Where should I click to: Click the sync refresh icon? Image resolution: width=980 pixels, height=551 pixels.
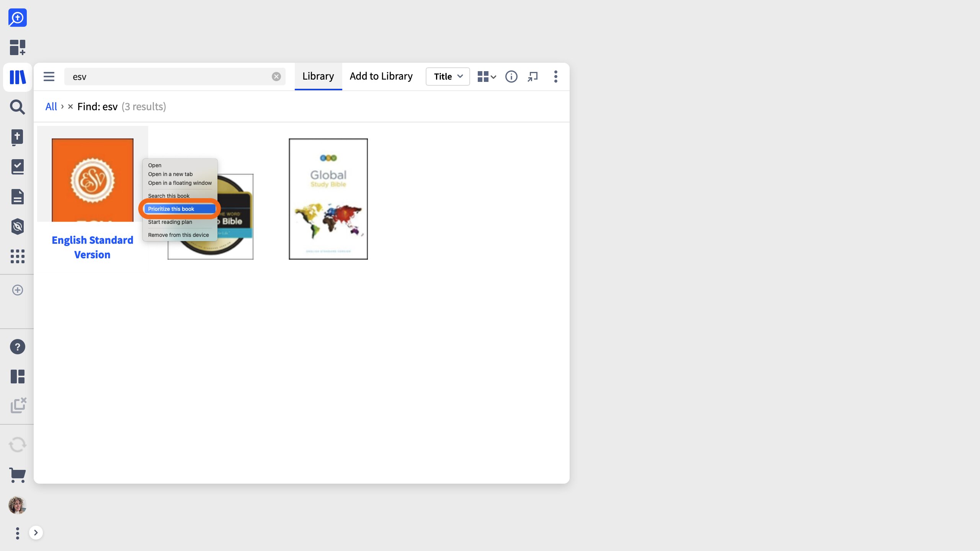coord(18,445)
